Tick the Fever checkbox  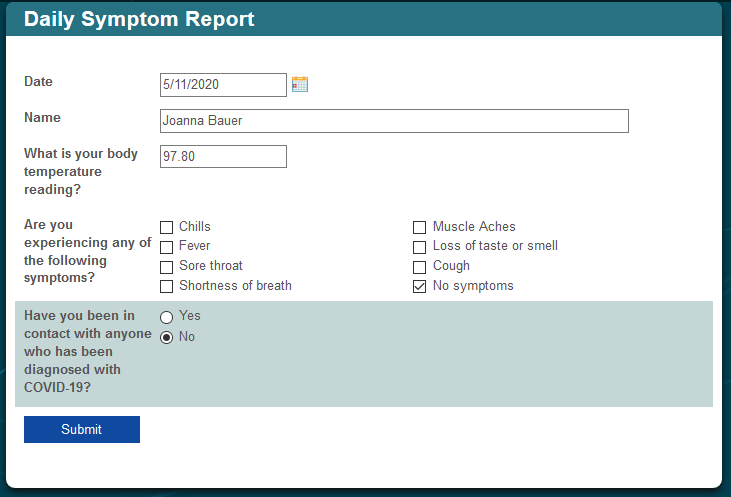[166, 247]
